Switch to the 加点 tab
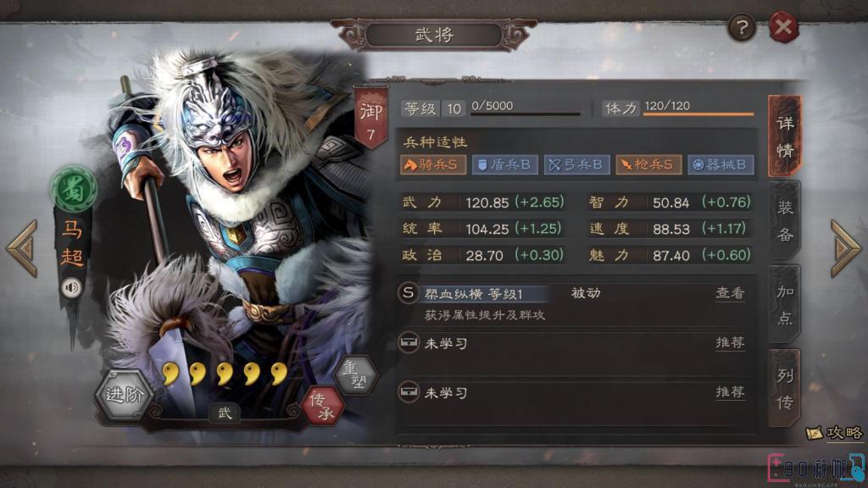Image resolution: width=868 pixels, height=488 pixels. click(784, 305)
